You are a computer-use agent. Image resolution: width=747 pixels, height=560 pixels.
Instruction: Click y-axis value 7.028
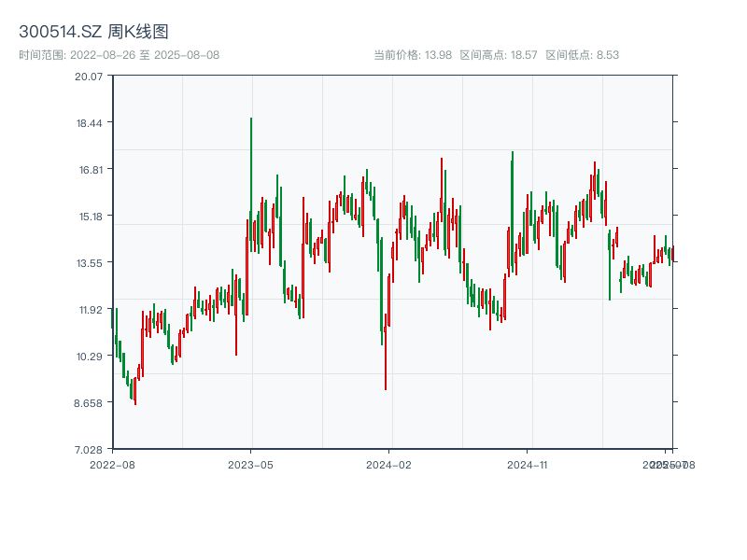89,450
